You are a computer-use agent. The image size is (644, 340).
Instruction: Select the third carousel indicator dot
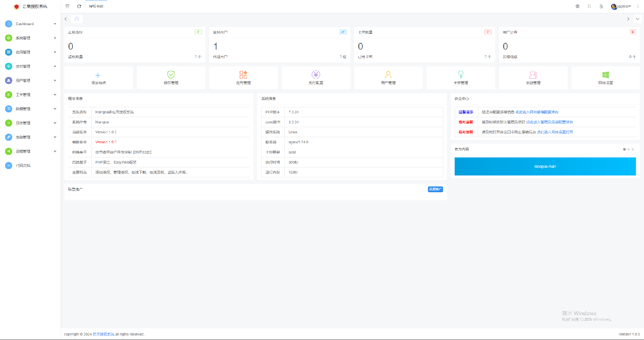click(633, 149)
